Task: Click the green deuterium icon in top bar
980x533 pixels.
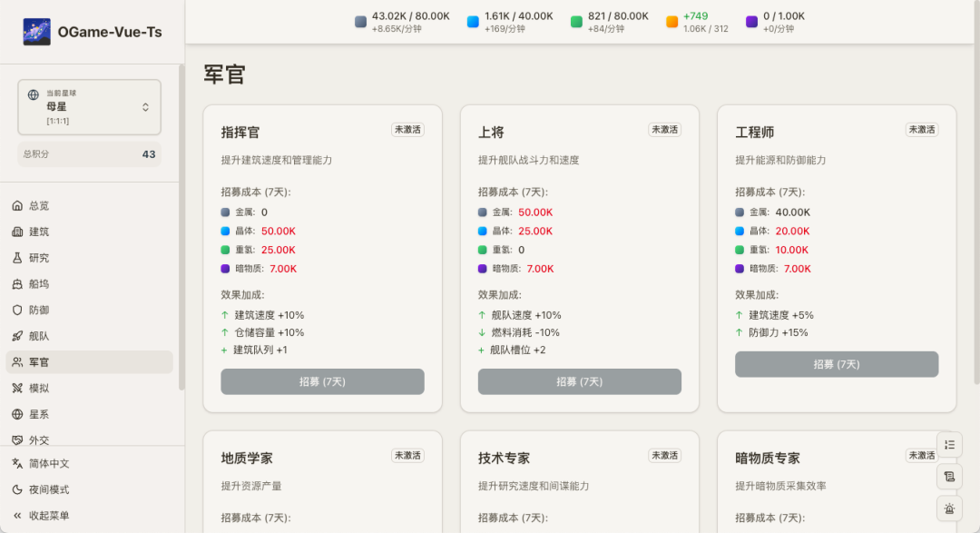Action: click(x=576, y=22)
